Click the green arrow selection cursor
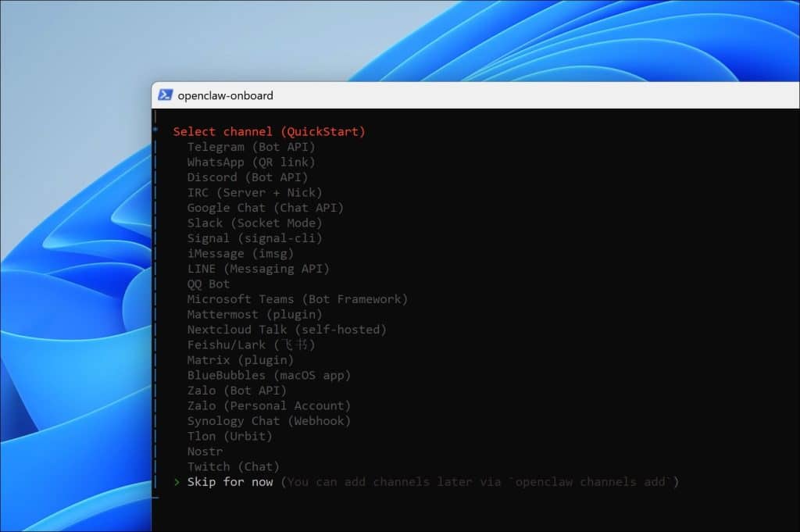 (177, 482)
